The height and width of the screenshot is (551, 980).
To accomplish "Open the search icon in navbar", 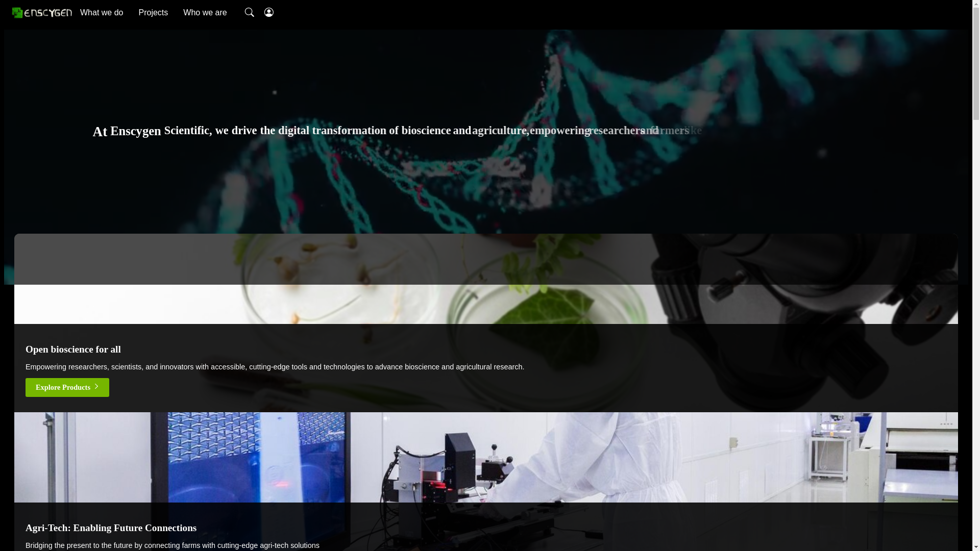I will tap(249, 12).
